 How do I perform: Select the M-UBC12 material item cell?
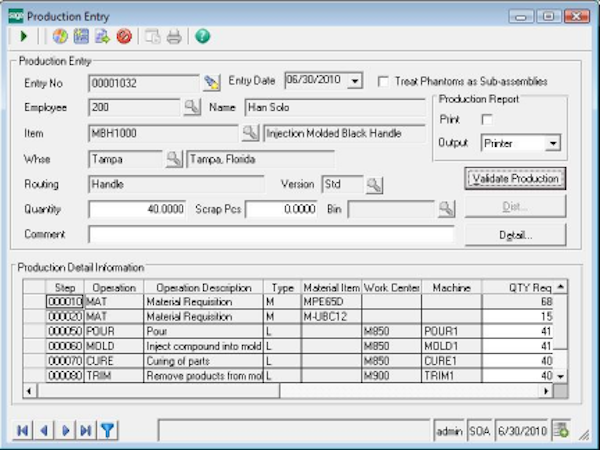[331, 317]
